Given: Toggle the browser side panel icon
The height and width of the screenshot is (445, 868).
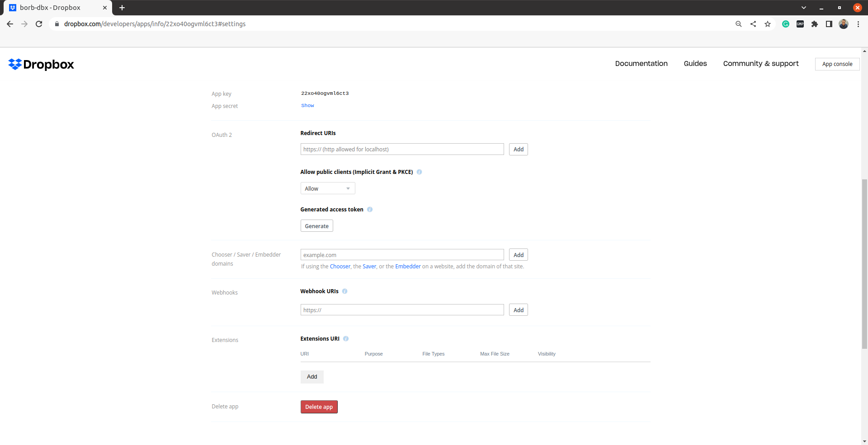Looking at the screenshot, I should tap(829, 24).
